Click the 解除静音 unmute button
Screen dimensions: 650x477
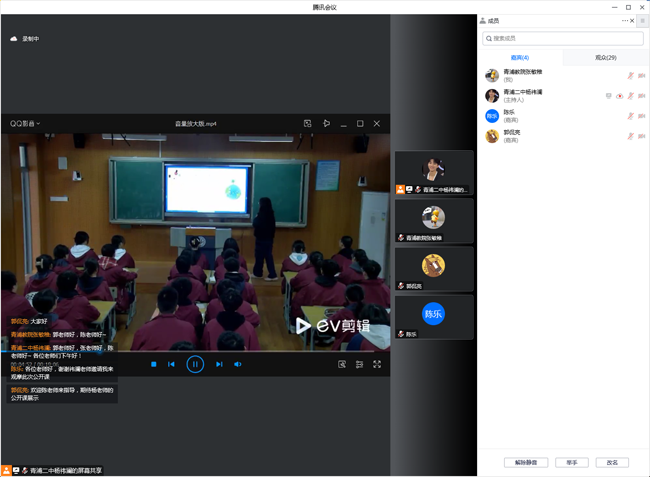526,462
